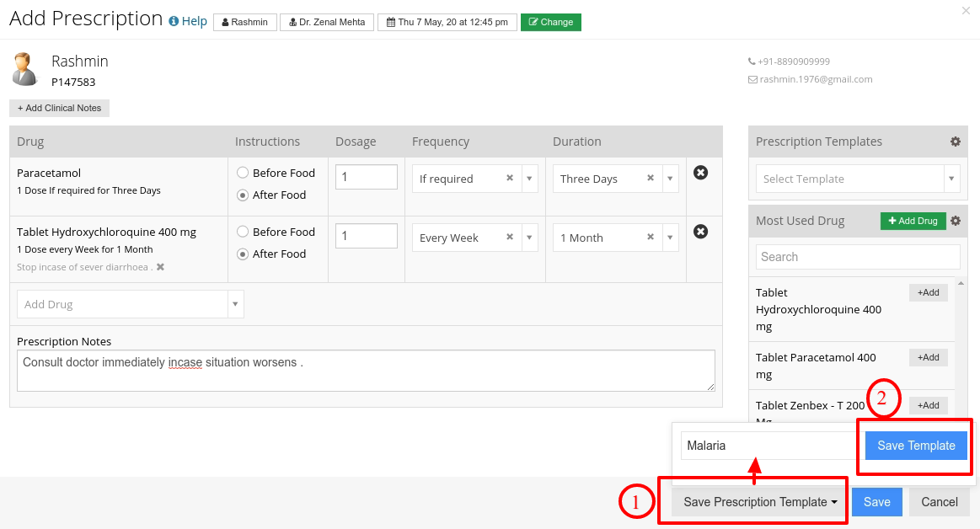Screen dimensions: 980x529
Task: Clear the '1 Month' duration selection
Action: tap(650, 237)
